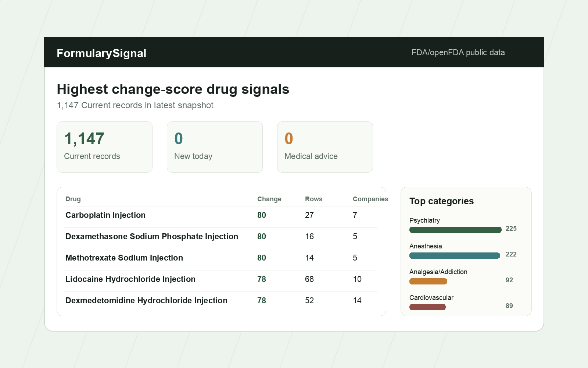Sort the table by the Drug column
Image resolution: width=588 pixels, height=368 pixels.
pyautogui.click(x=73, y=199)
